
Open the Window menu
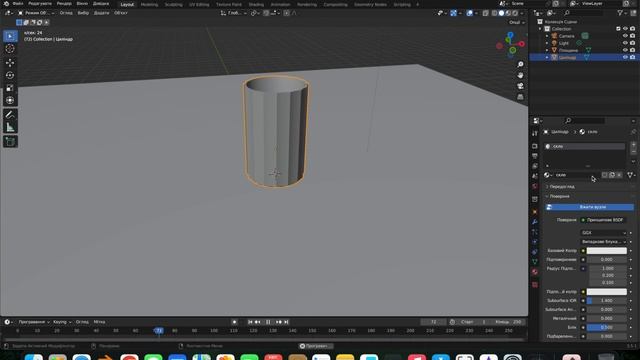point(82,4)
